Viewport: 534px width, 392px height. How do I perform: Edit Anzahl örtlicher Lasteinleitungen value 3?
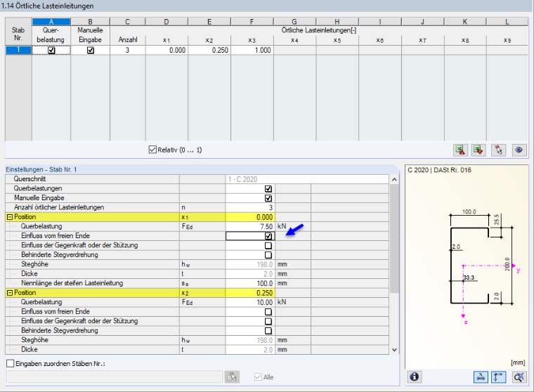250,207
